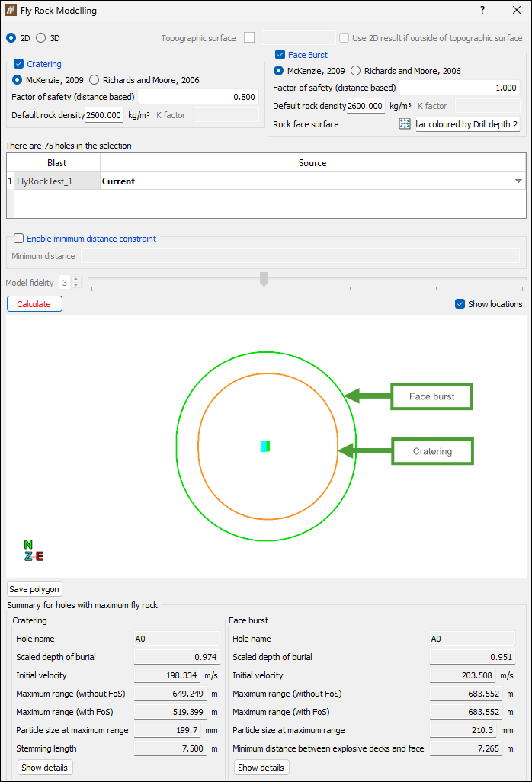Choose McKenzie, 2009 under Face Burst
The width and height of the screenshot is (532, 782).
tap(279, 71)
